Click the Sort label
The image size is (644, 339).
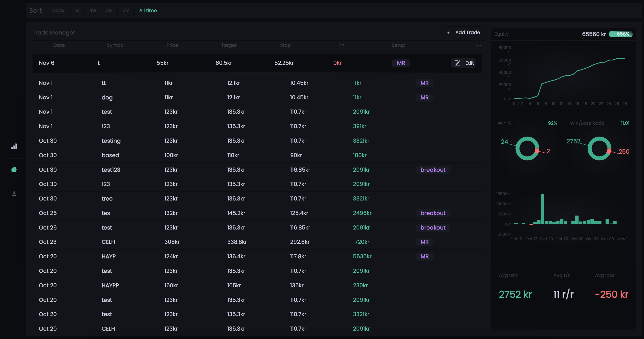[x=35, y=11]
